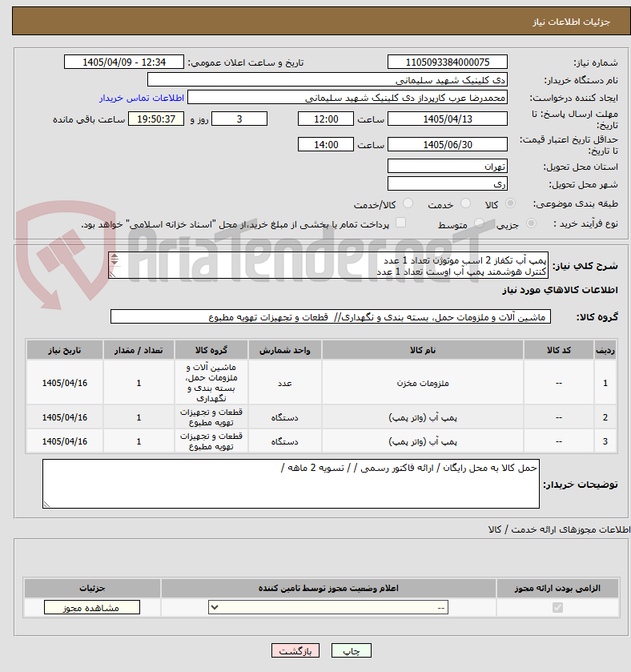
Task: Click the date 1405/04/16 in row 1
Action: (64, 383)
